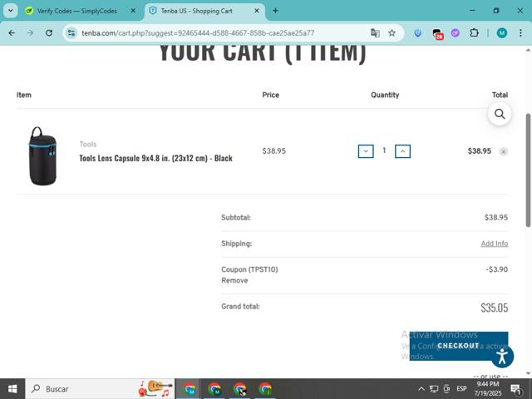Open the Windows Start menu
Screen dimensions: 532x399
12,389
